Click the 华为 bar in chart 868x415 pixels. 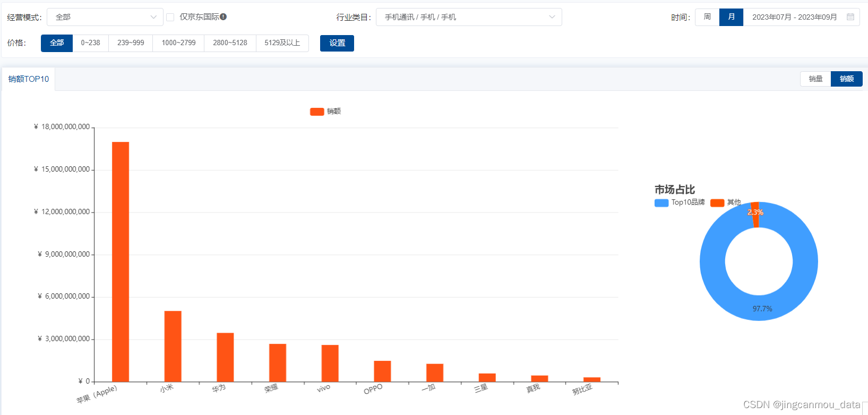click(x=225, y=358)
